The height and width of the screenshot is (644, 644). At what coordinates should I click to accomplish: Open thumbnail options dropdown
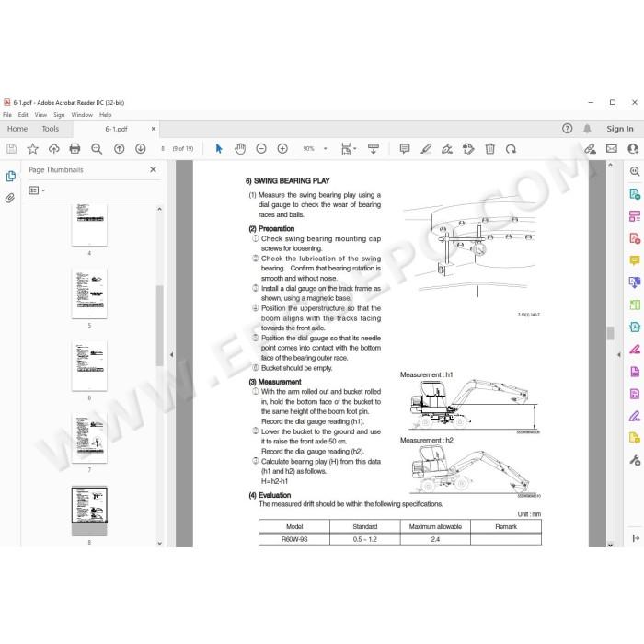(x=37, y=190)
